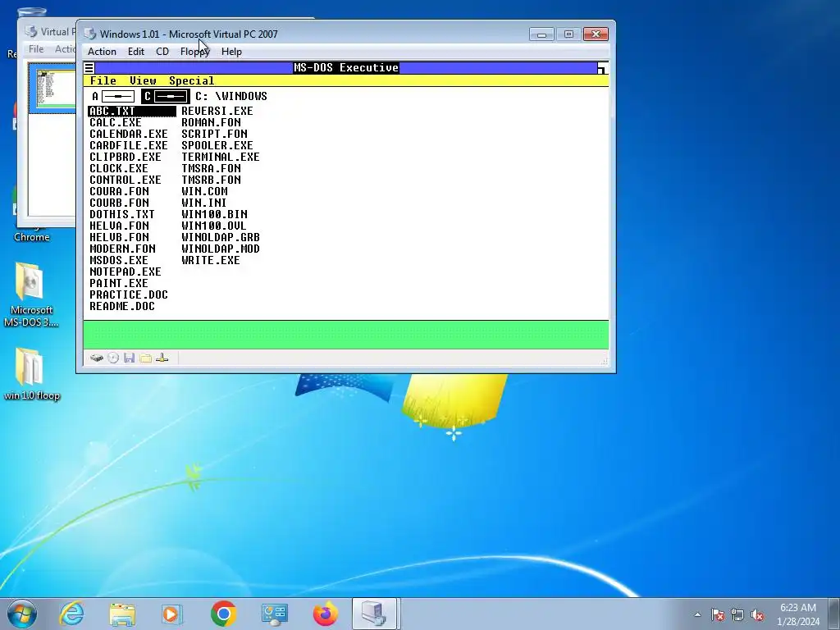Open the Help menu in Virtual PC

click(231, 52)
